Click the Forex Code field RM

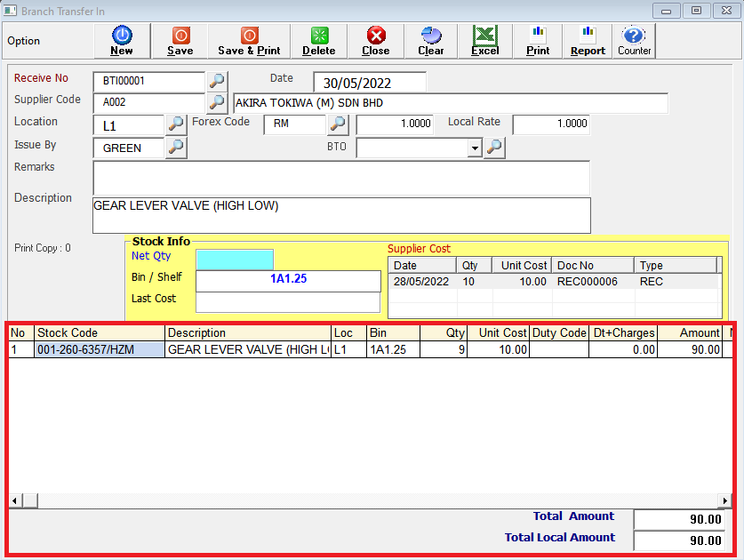294,124
